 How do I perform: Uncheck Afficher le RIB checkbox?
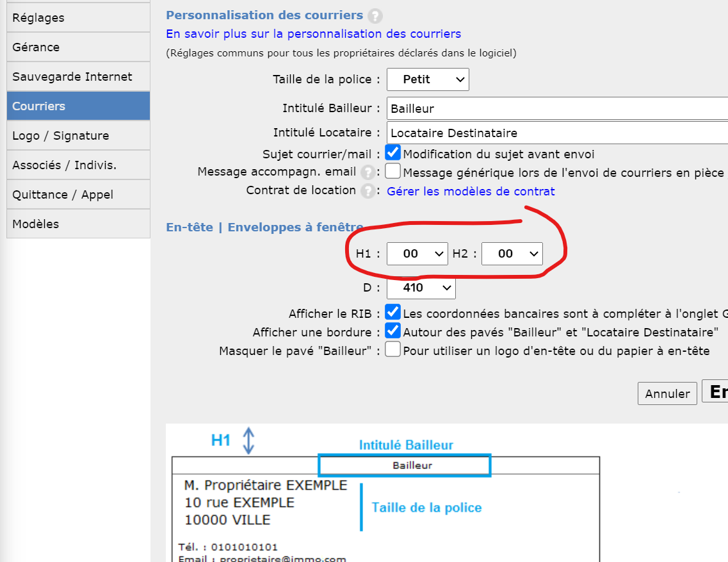coord(392,312)
